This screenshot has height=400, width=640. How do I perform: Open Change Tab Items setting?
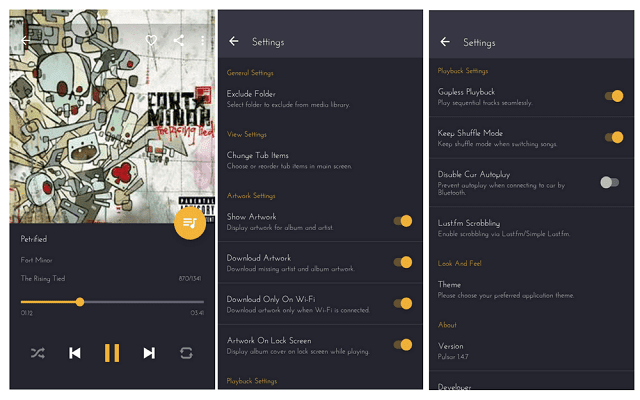tap(320, 160)
